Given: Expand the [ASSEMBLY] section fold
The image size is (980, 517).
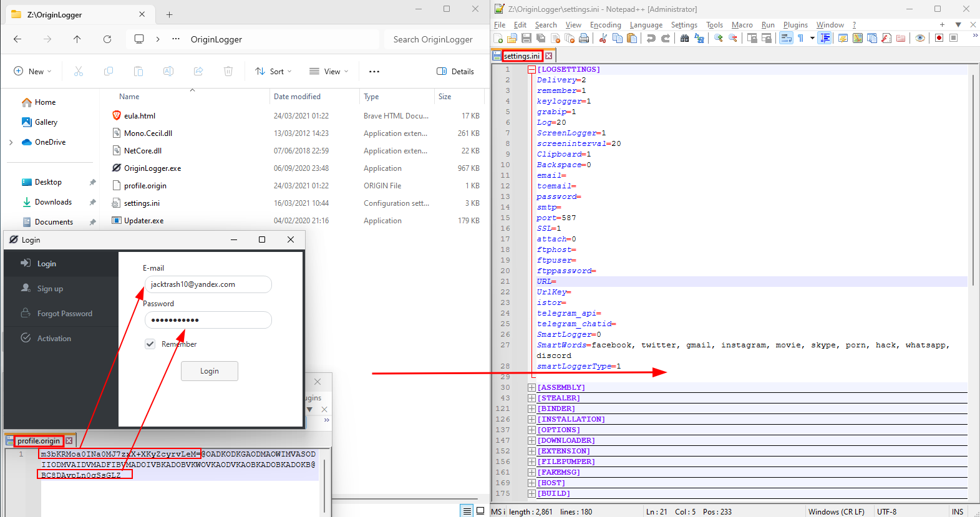Looking at the screenshot, I should click(x=531, y=387).
